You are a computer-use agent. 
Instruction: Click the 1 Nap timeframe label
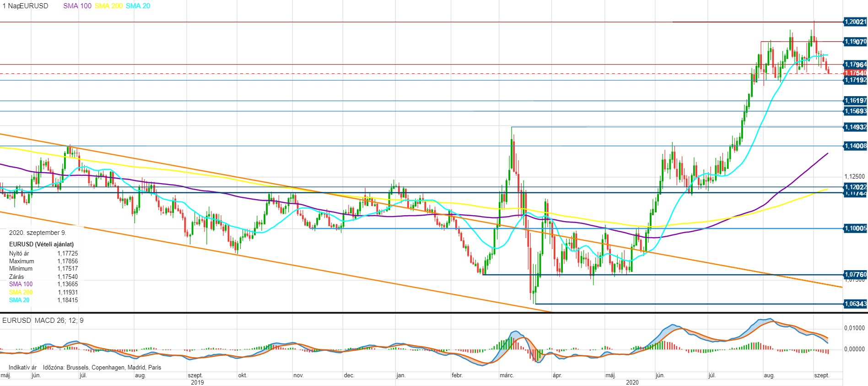[11, 6]
